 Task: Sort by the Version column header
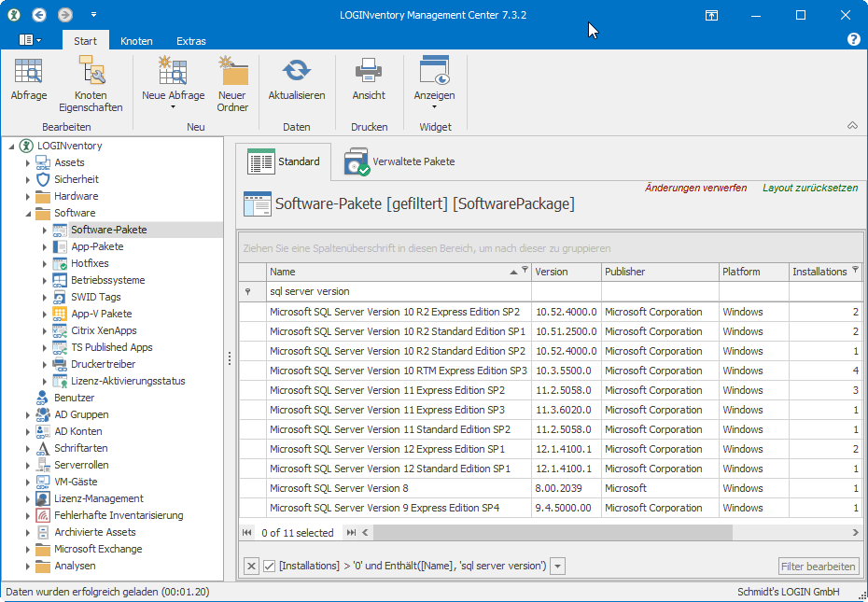(x=567, y=272)
